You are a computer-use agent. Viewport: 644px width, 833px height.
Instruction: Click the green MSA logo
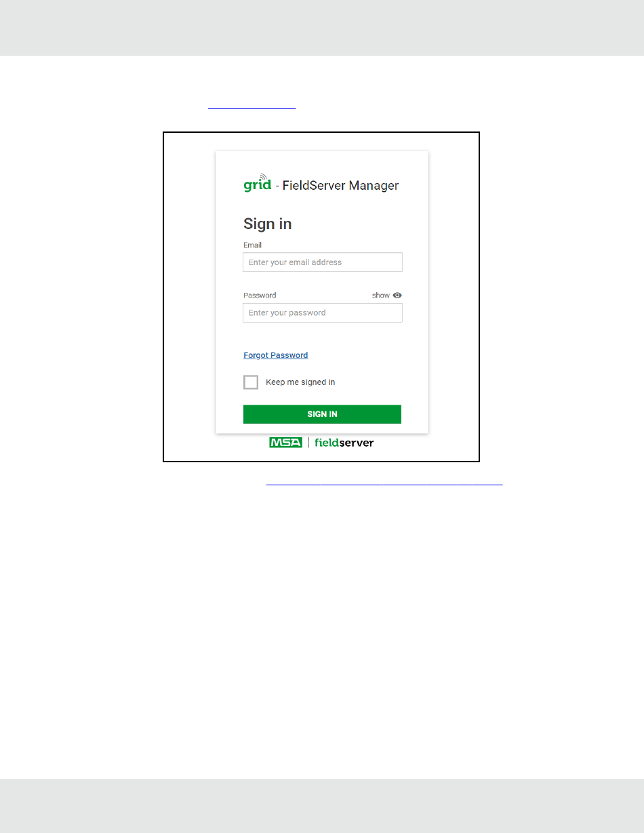[x=285, y=443]
